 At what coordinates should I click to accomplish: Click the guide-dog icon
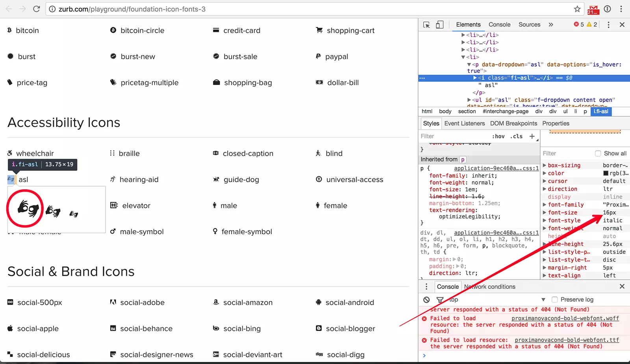pyautogui.click(x=216, y=179)
